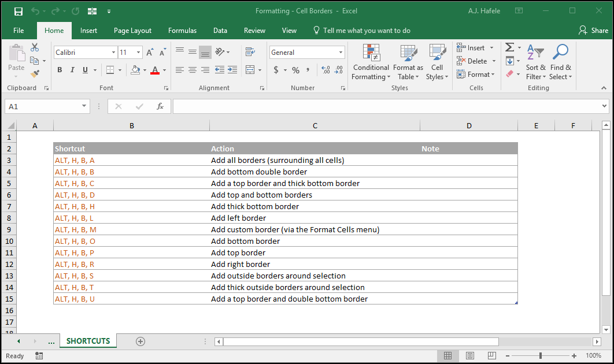Select the Format Painter brush
Screen dimensions: 614x364
35,73
